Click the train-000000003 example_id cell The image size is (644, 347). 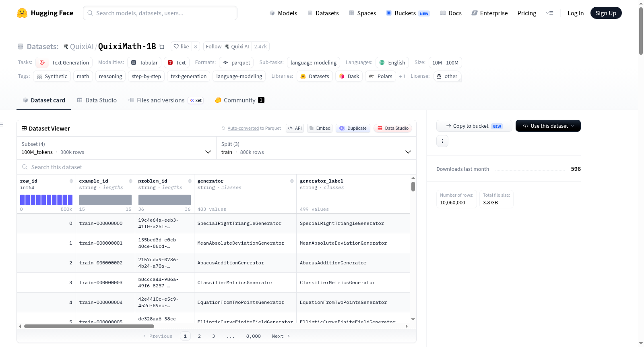click(105, 283)
